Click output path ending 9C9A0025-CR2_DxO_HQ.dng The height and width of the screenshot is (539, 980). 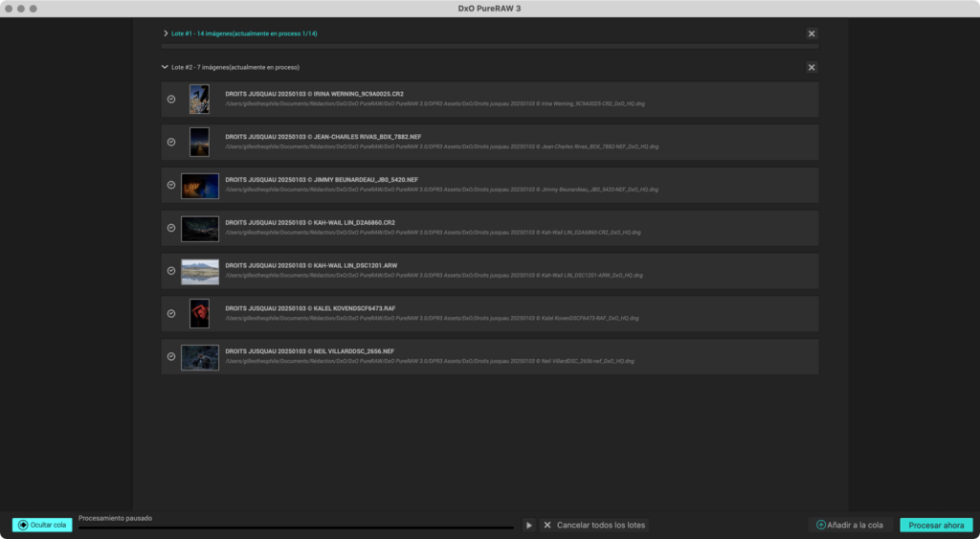(435, 103)
